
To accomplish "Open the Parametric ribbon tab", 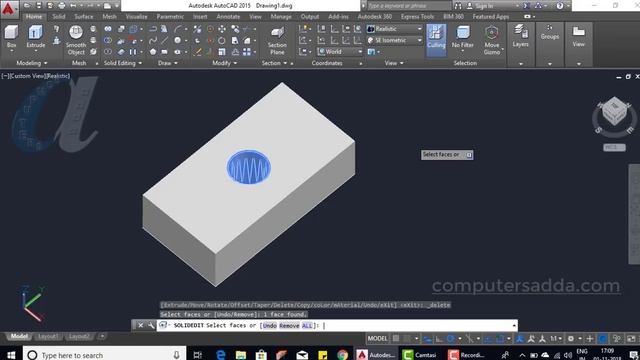I will pyautogui.click(x=170, y=17).
